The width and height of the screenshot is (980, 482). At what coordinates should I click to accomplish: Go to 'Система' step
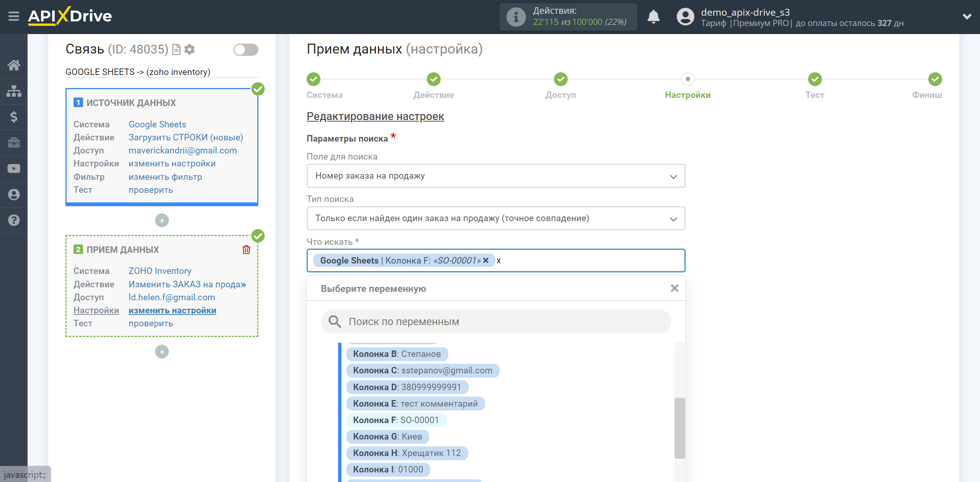click(x=314, y=80)
